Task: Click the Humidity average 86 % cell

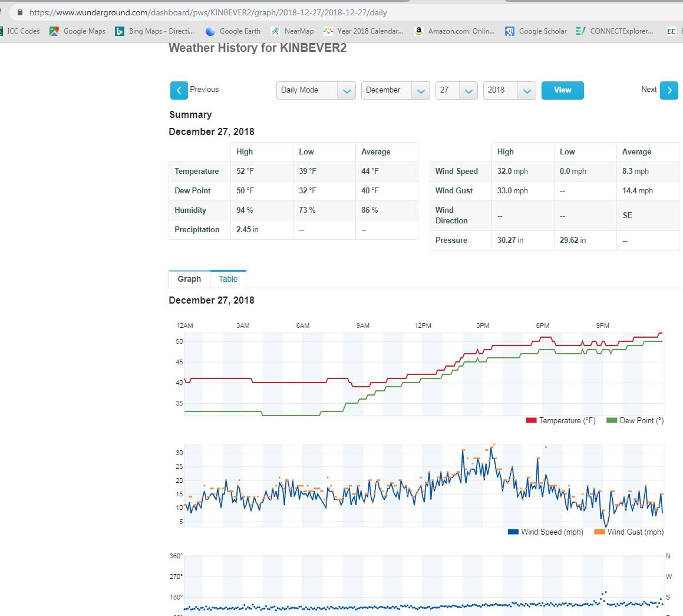Action: 387,210
